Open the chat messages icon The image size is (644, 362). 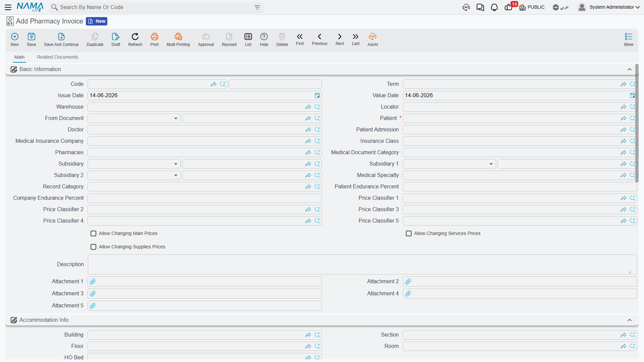pos(480,7)
